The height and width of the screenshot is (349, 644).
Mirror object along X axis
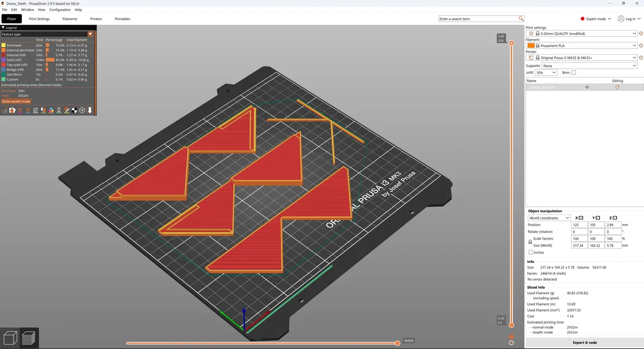coord(581,218)
